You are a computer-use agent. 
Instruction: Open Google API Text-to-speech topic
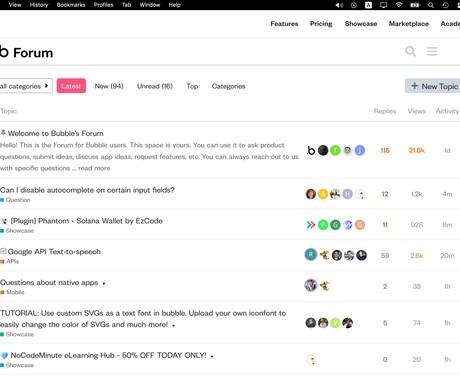pos(54,252)
